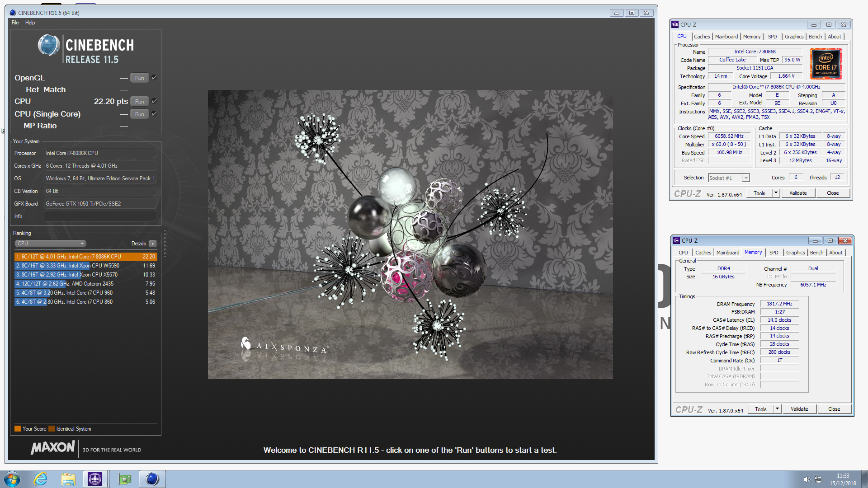The image size is (868, 488).
Task: Switch to CPU tab in lower CPU-Z
Action: 683,253
